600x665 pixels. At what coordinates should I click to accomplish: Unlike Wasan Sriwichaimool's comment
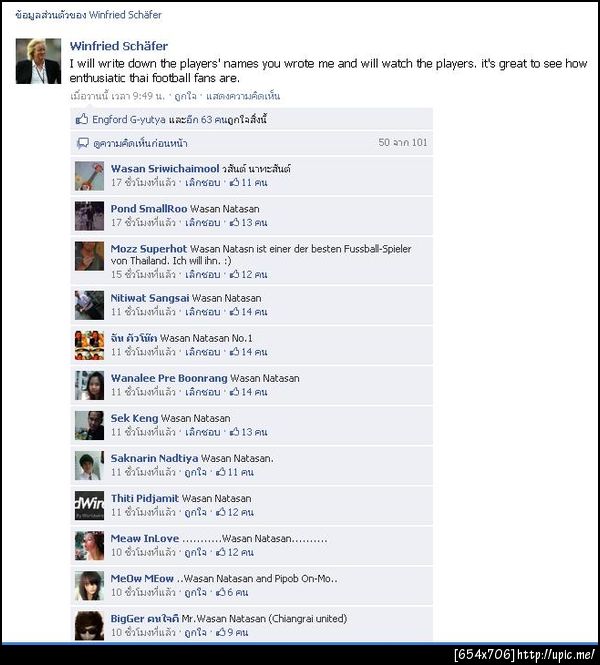point(203,182)
